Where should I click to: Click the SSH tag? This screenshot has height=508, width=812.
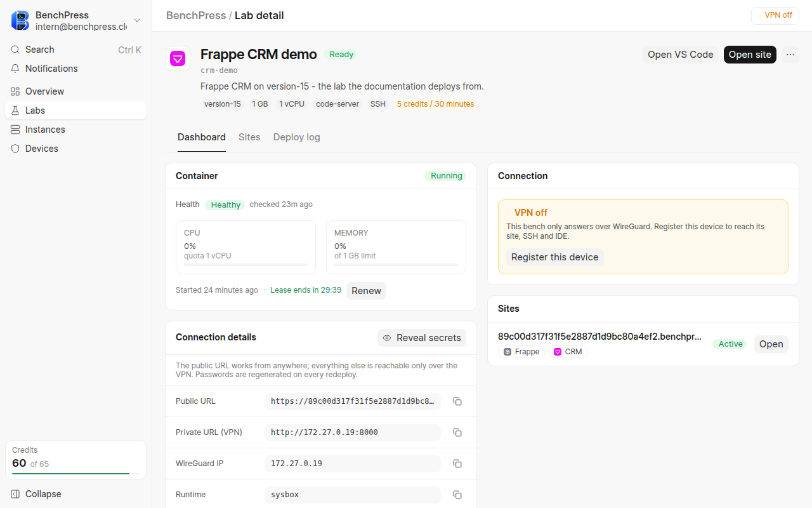pos(378,104)
